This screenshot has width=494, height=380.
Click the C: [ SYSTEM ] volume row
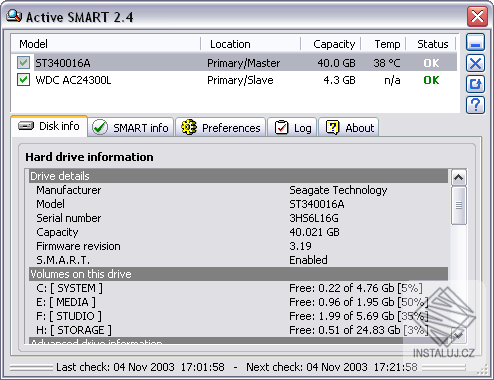(x=69, y=288)
